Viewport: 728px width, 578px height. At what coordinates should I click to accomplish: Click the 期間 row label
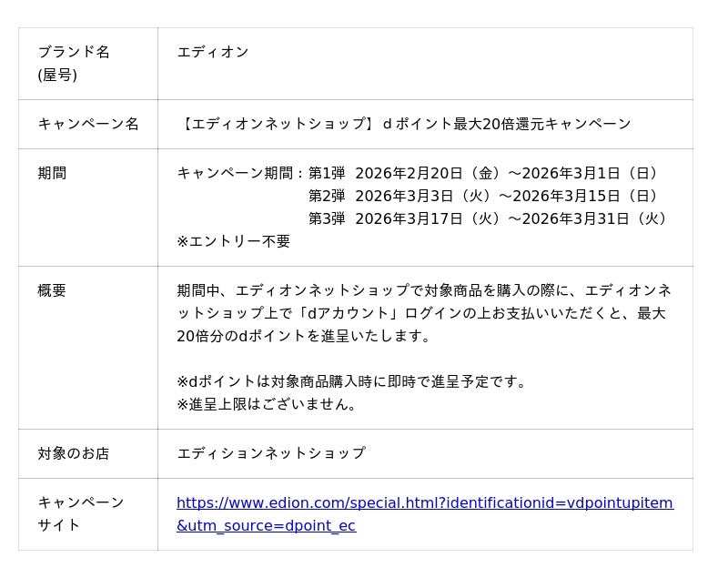pos(52,173)
